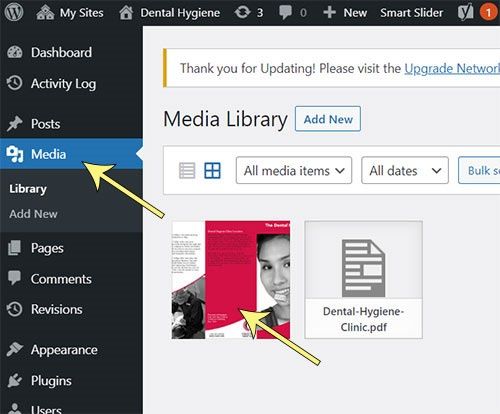Follow the Upgrade Network link

pyautogui.click(x=452, y=68)
